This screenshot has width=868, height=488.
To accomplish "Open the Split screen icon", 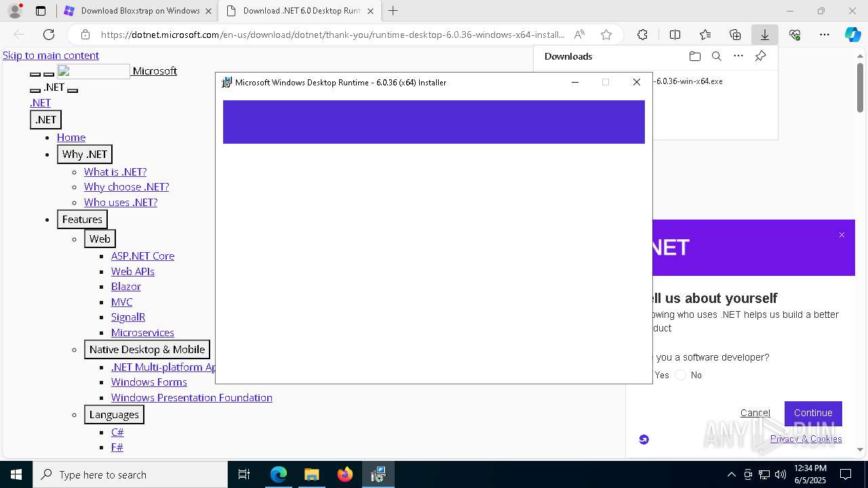I will (x=675, y=35).
